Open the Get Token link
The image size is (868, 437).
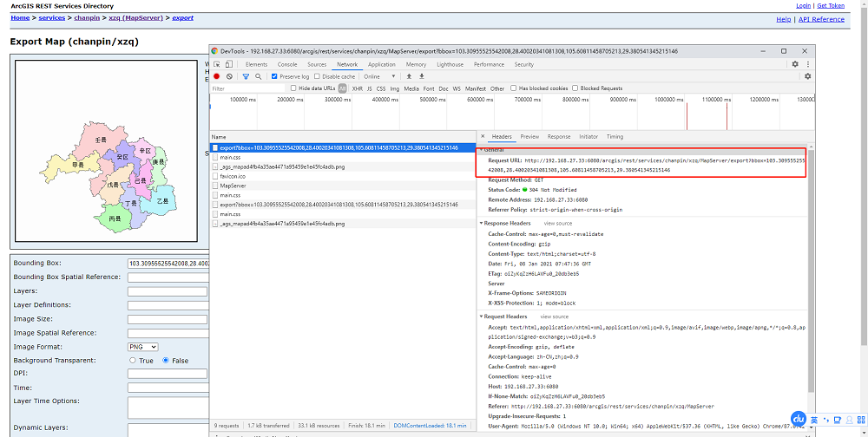tap(831, 5)
